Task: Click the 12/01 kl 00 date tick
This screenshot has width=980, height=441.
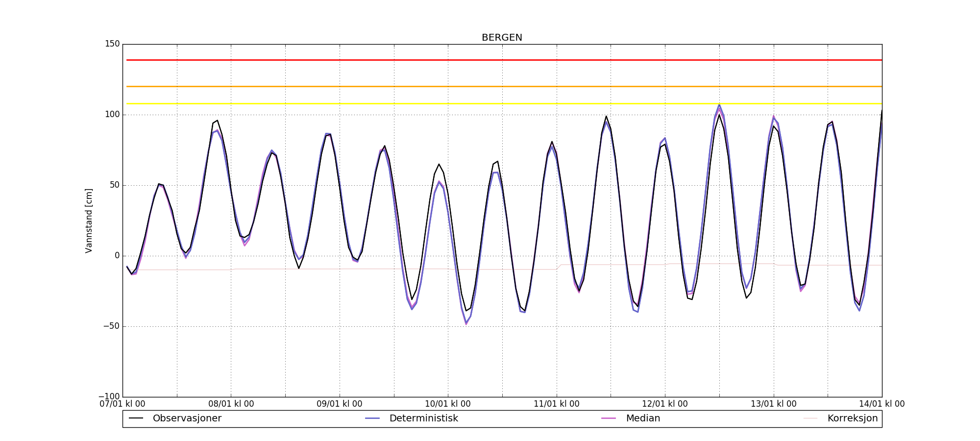Action: pyautogui.click(x=665, y=404)
